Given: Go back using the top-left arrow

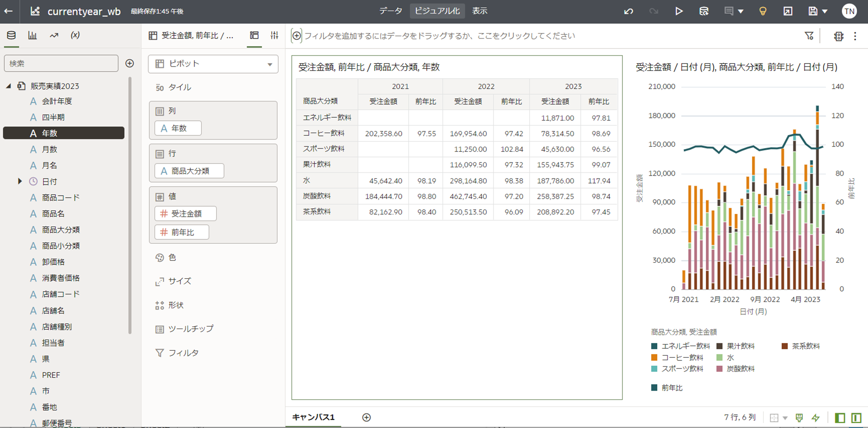Looking at the screenshot, I should (8, 11).
